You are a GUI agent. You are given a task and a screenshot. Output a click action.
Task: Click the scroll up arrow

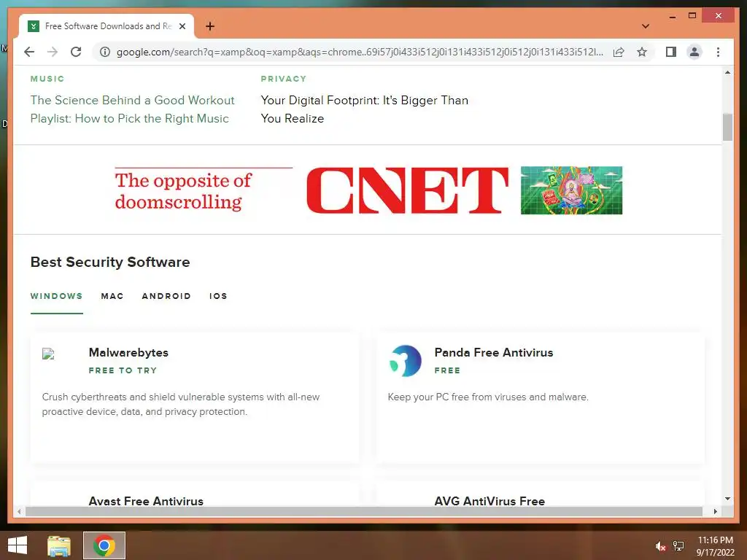727,72
